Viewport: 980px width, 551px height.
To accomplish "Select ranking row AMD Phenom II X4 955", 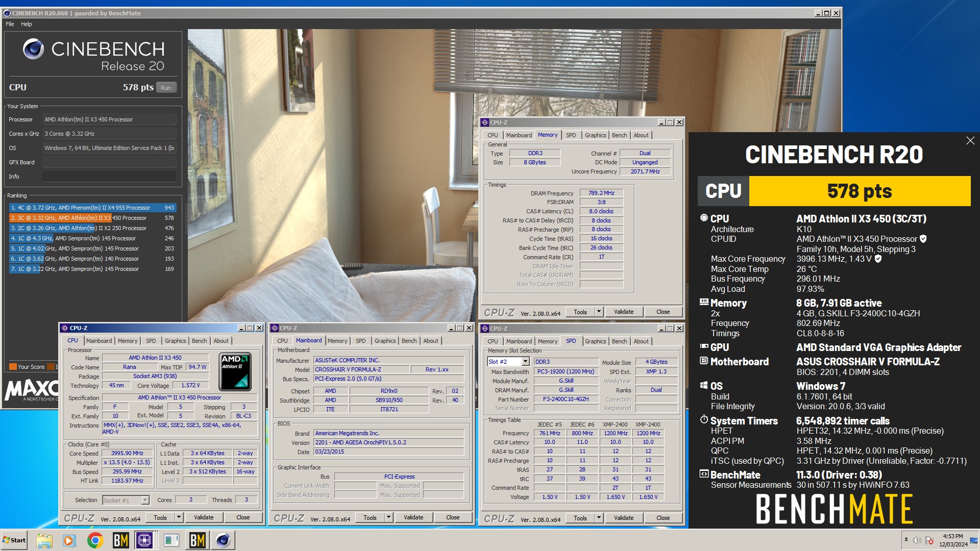I will point(92,208).
